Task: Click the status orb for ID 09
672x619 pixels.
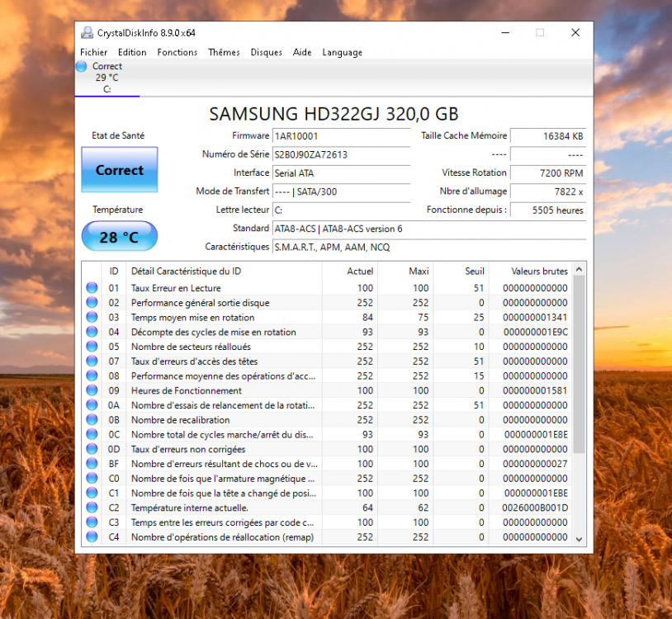Action: [x=92, y=390]
